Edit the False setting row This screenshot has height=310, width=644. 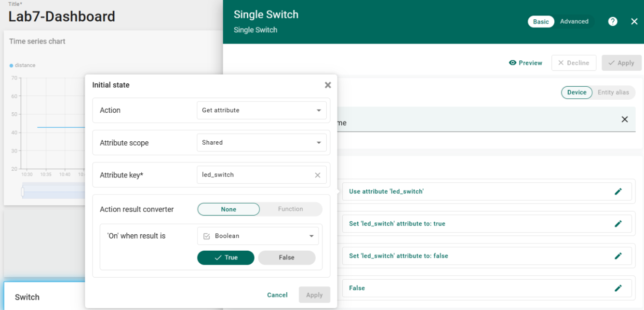click(x=618, y=288)
